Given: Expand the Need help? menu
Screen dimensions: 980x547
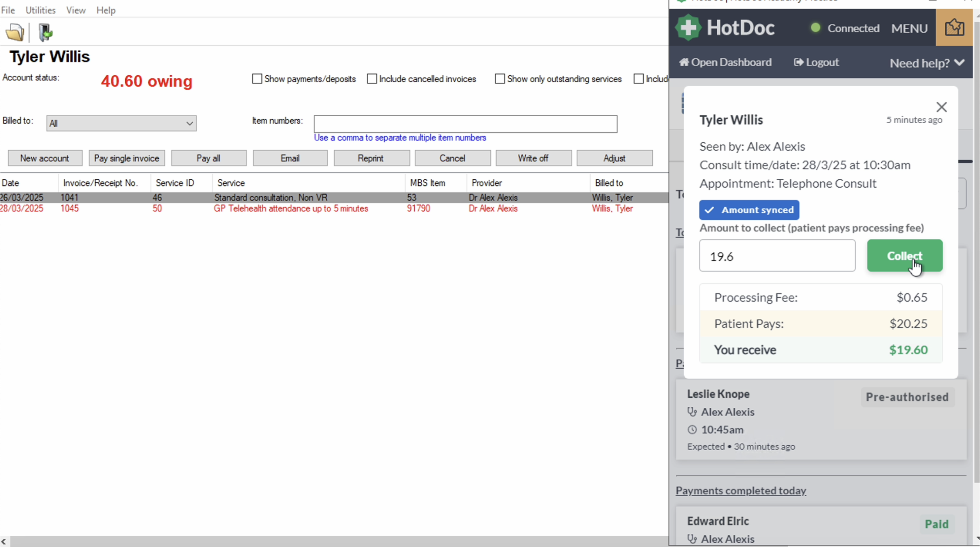Looking at the screenshot, I should click(x=927, y=63).
